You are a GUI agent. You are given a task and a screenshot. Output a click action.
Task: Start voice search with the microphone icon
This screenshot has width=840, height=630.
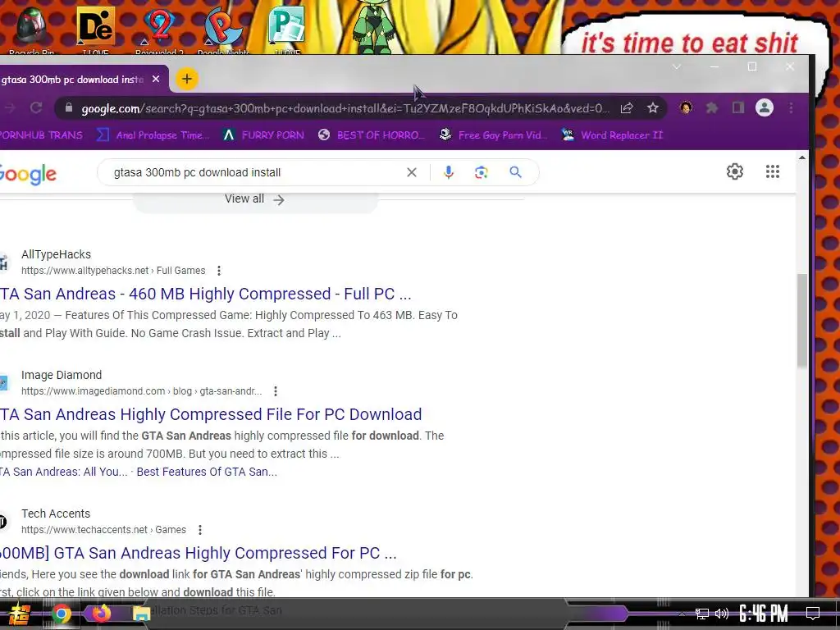coord(449,172)
